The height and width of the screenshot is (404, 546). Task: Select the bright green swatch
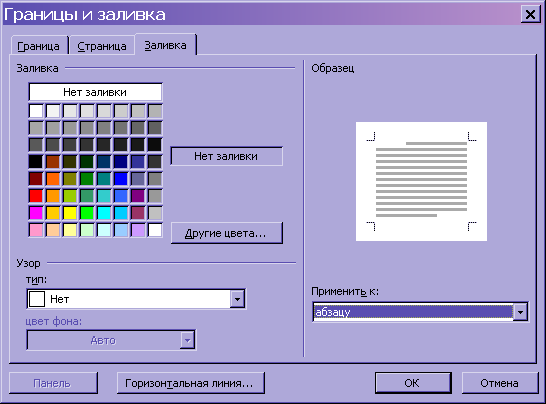87,213
